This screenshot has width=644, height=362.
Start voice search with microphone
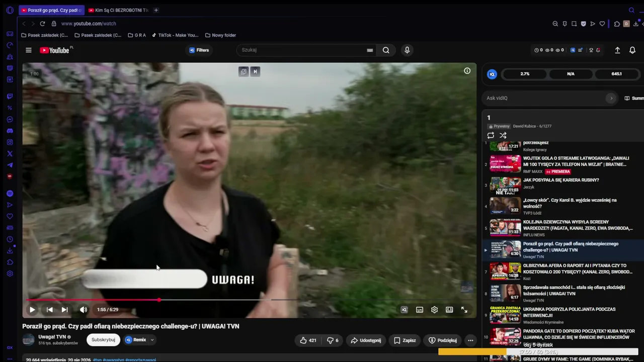[x=407, y=50]
